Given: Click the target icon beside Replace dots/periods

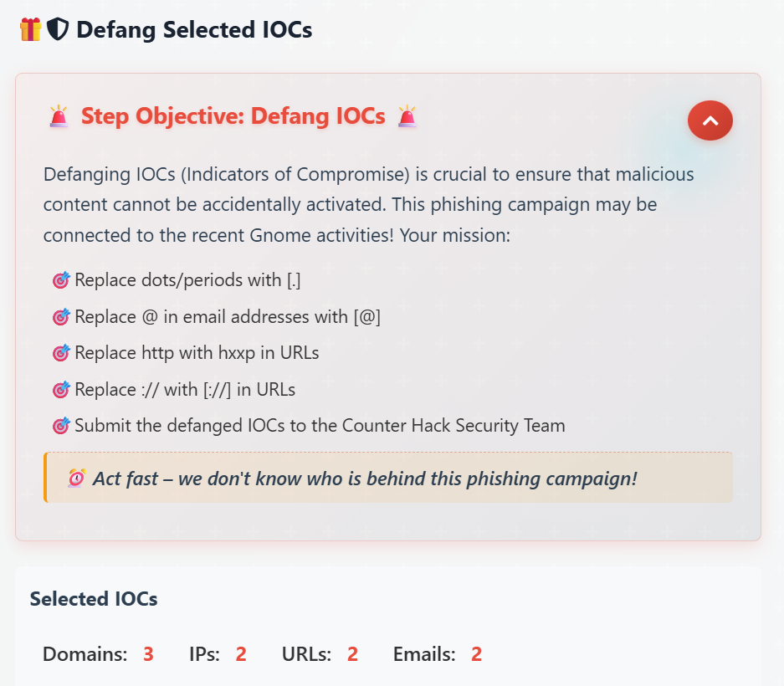Looking at the screenshot, I should pos(61,280).
